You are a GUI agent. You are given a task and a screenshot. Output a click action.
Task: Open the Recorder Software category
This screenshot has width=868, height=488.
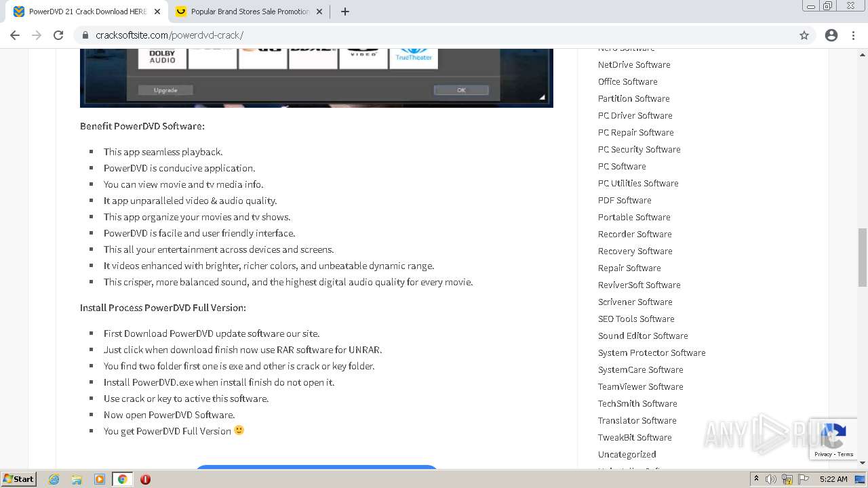point(635,234)
